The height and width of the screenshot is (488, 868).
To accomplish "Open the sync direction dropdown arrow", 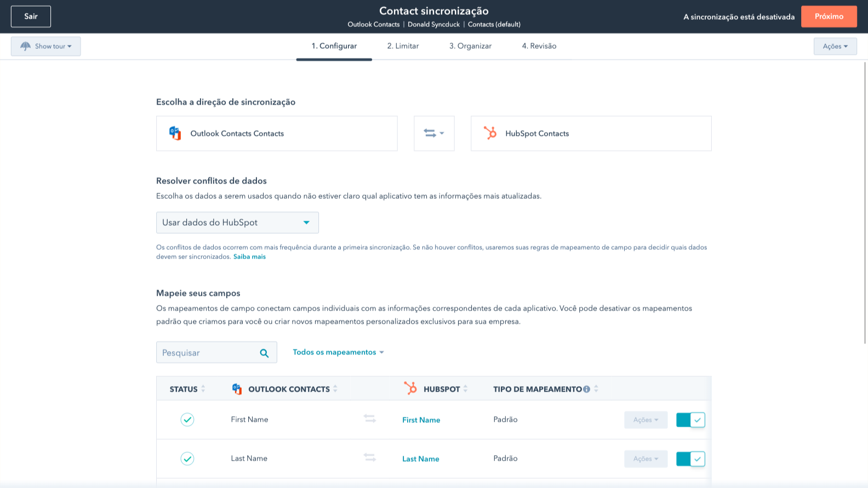I will click(x=442, y=133).
